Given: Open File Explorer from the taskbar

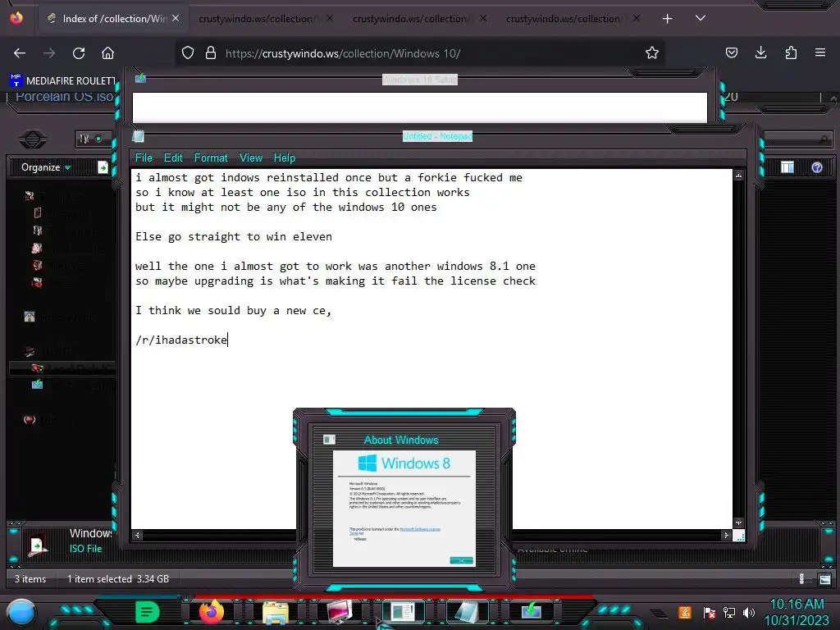Looking at the screenshot, I should (276, 612).
